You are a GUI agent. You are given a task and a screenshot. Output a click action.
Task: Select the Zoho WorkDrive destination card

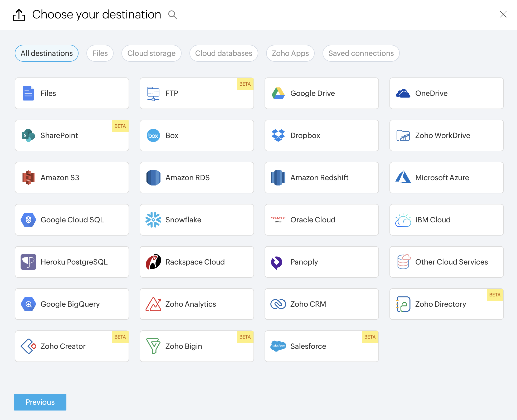tap(446, 135)
